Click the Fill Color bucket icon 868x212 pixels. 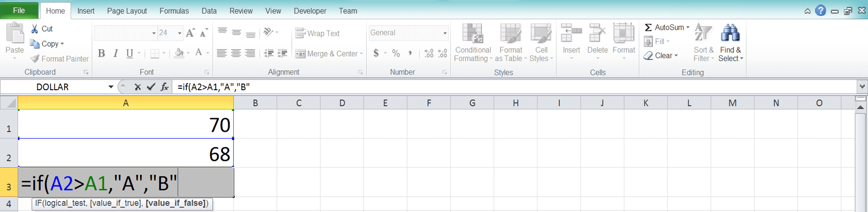click(x=179, y=53)
